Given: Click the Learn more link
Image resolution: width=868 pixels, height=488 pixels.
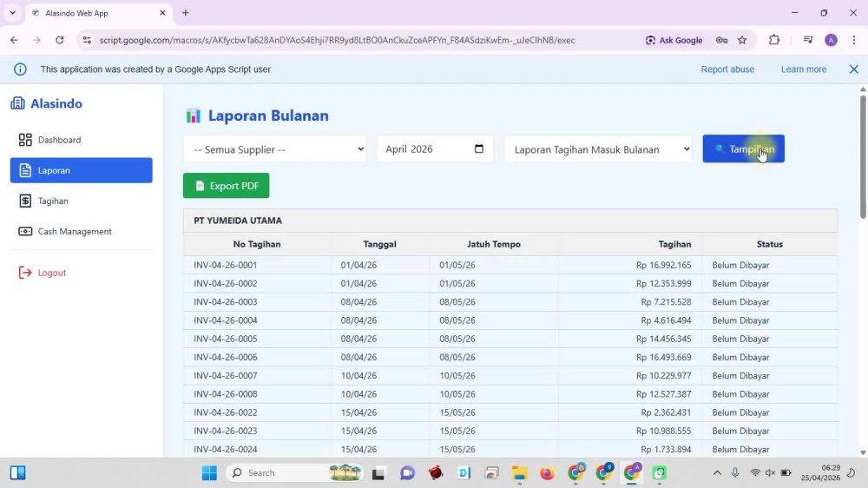Looking at the screenshot, I should [804, 69].
